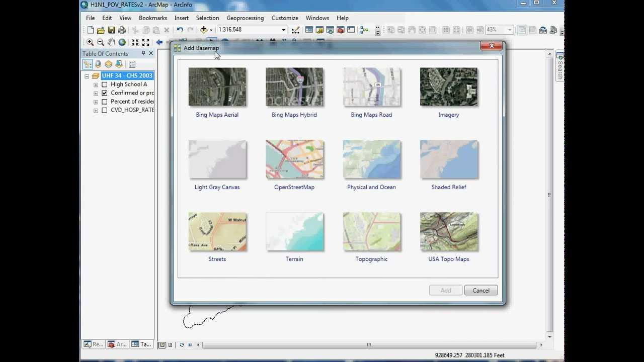
Task: Open the Add Data dropdown arrow
Action: coord(211,30)
